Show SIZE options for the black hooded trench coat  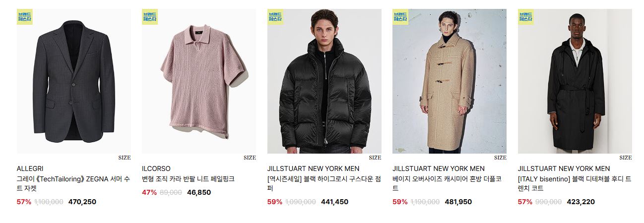626,158
